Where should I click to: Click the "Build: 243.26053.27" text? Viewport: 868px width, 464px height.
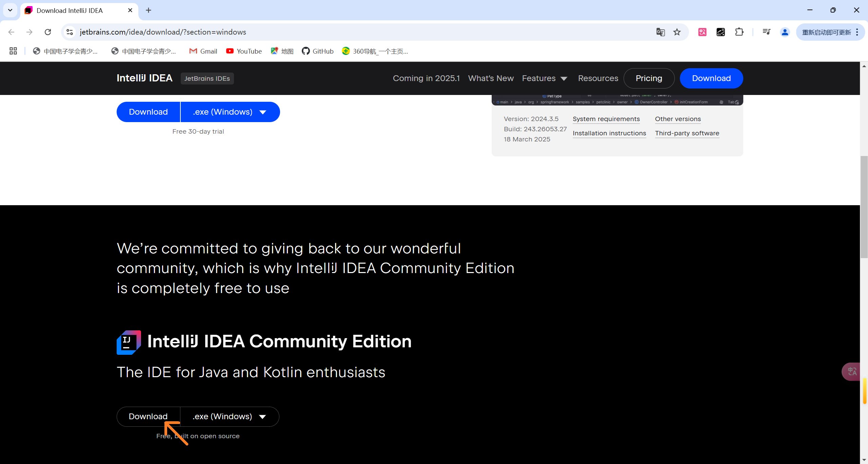pyautogui.click(x=535, y=129)
